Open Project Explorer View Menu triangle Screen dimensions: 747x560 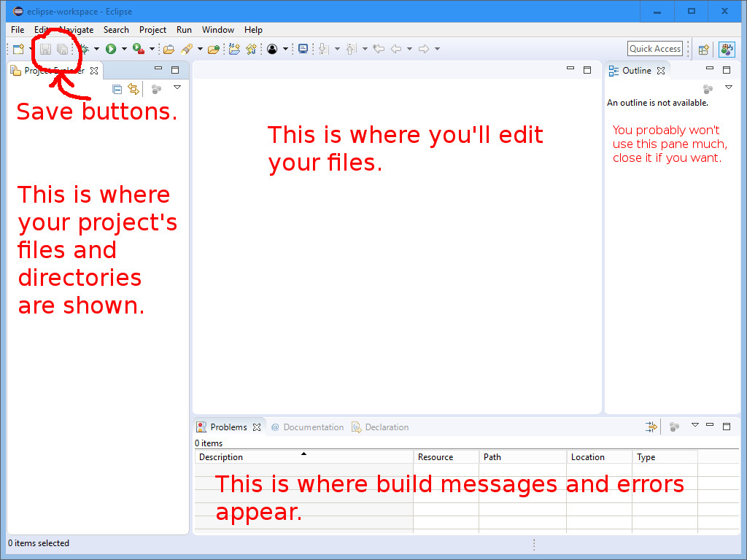coord(177,87)
